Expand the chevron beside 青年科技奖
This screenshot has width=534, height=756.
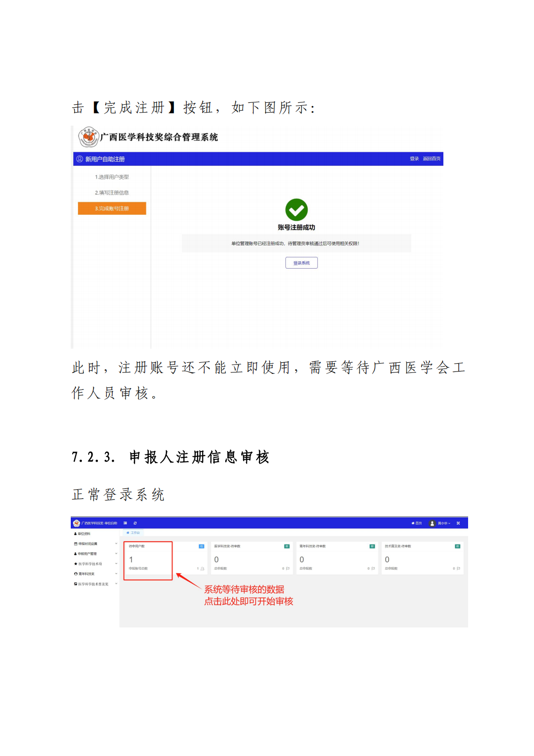click(x=116, y=574)
